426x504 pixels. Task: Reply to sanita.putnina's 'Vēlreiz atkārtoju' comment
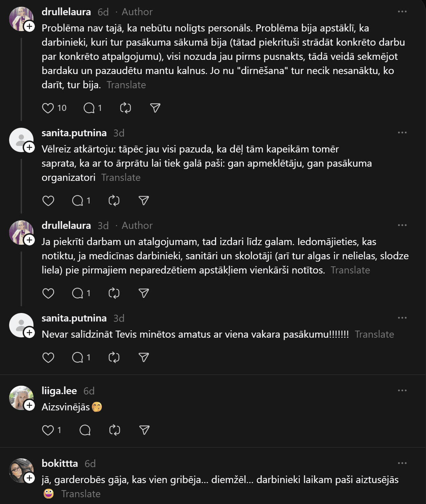point(77,201)
